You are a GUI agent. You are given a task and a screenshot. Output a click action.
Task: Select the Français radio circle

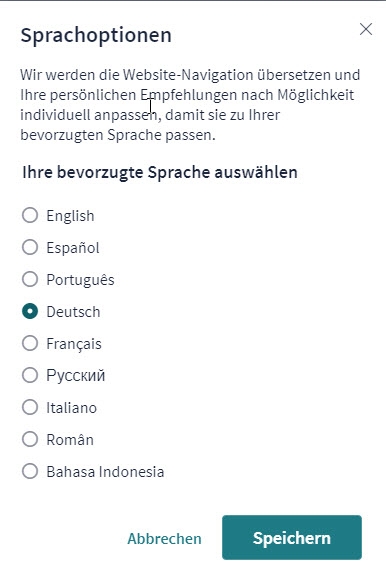pyautogui.click(x=30, y=343)
